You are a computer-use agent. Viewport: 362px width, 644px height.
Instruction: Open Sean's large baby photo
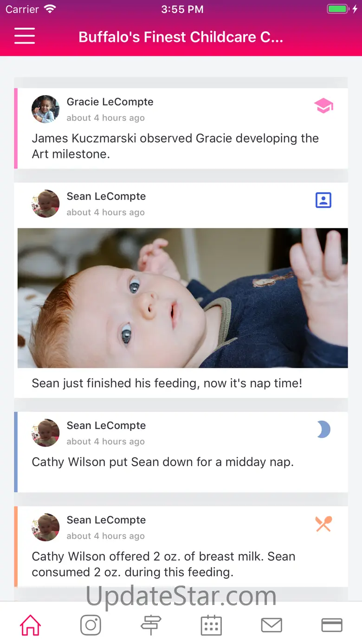tap(182, 298)
